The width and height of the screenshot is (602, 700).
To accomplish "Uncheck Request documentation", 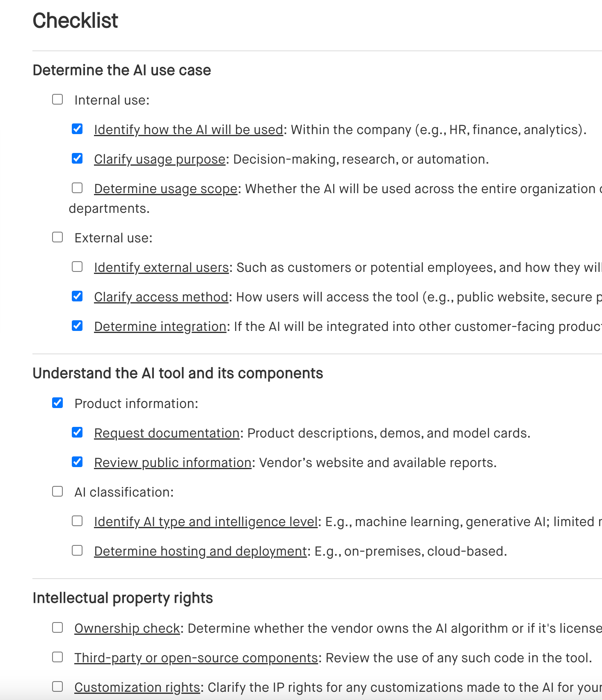I will [77, 432].
